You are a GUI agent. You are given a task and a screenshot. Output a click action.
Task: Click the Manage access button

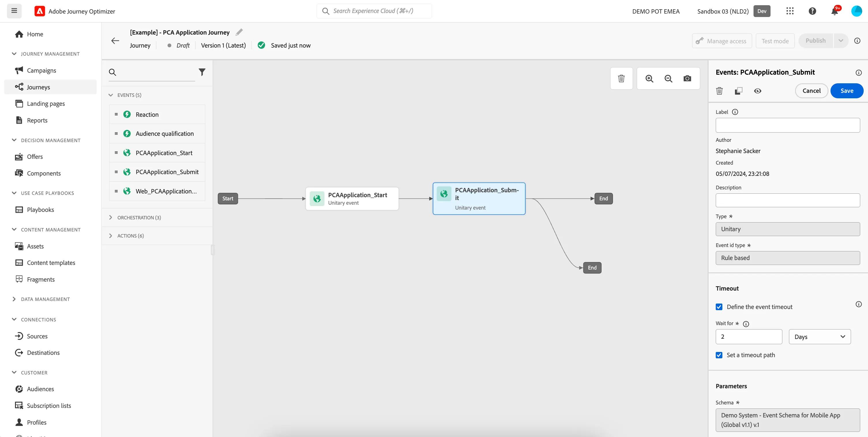point(722,41)
